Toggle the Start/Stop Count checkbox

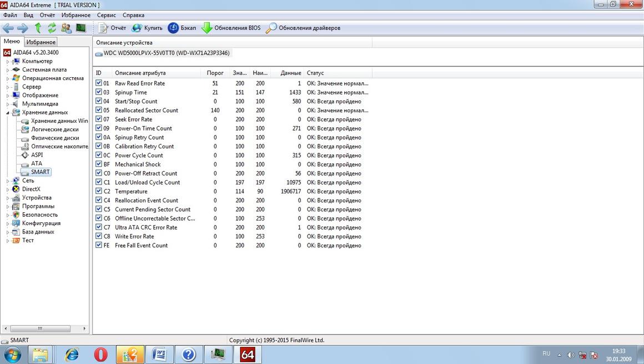tap(99, 101)
